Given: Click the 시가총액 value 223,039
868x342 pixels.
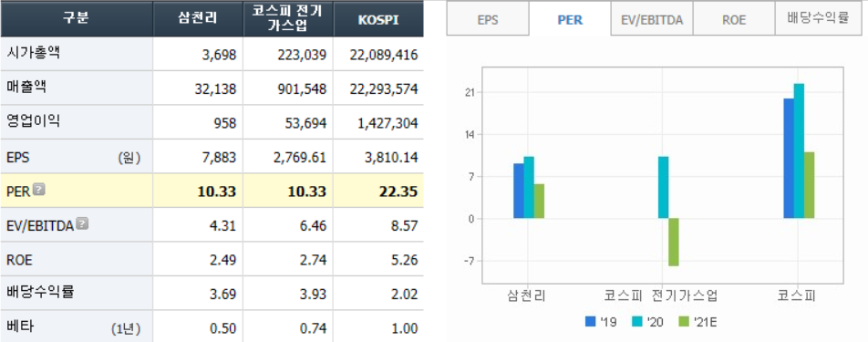Looking at the screenshot, I should pos(303,55).
